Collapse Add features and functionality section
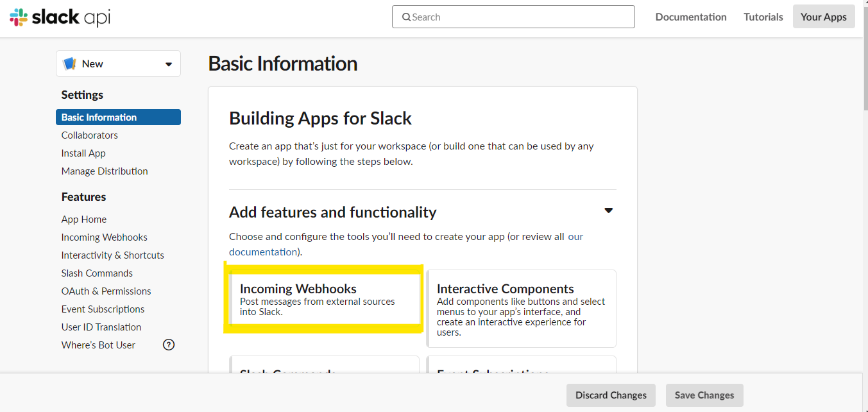 609,210
